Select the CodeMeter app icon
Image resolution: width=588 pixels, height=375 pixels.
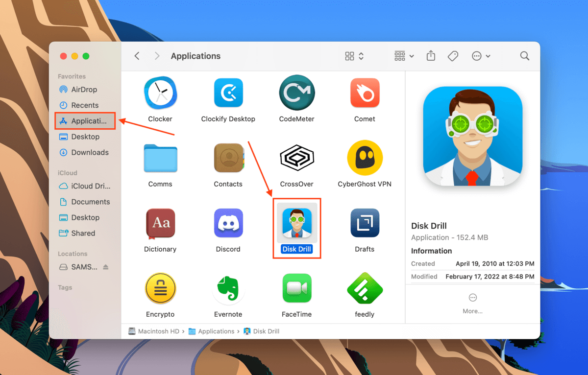[x=297, y=93]
